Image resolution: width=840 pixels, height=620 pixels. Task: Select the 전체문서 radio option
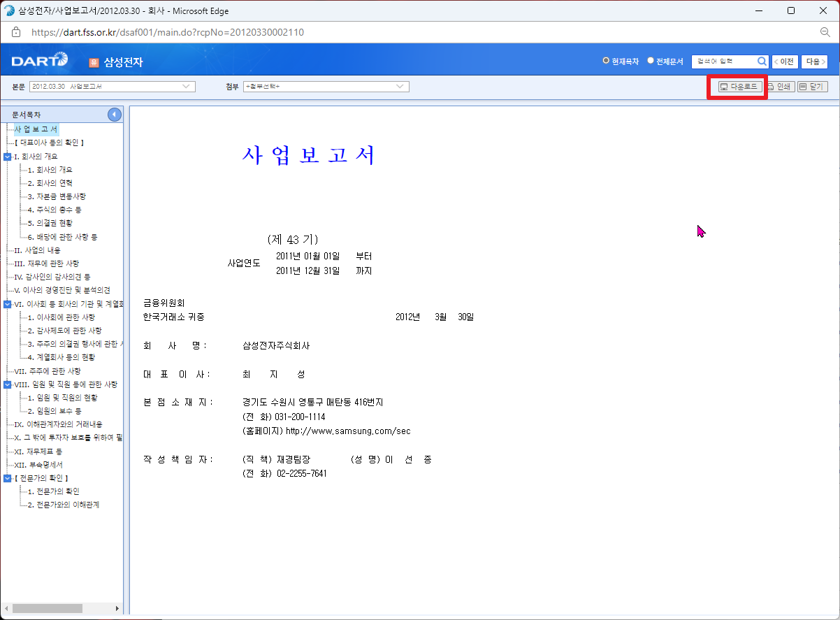(651, 61)
